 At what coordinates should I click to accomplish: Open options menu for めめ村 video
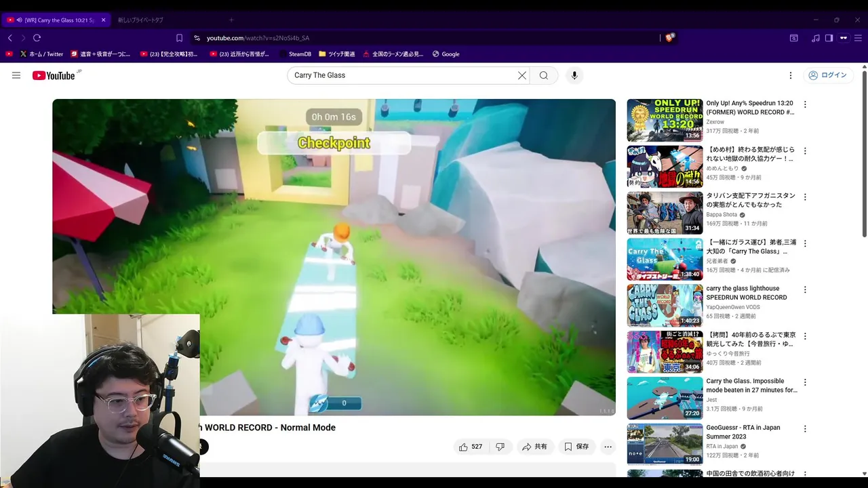(x=805, y=150)
